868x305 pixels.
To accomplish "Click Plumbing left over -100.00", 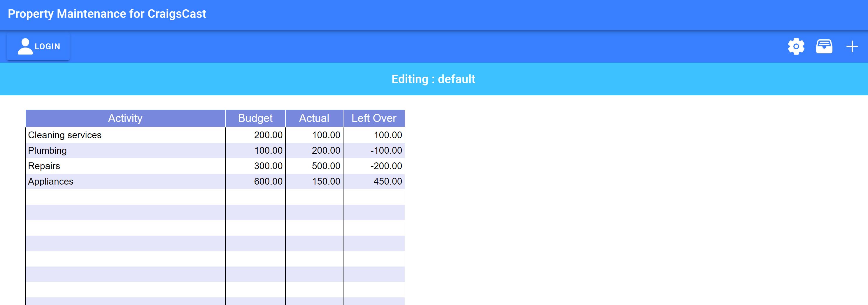I will [374, 151].
